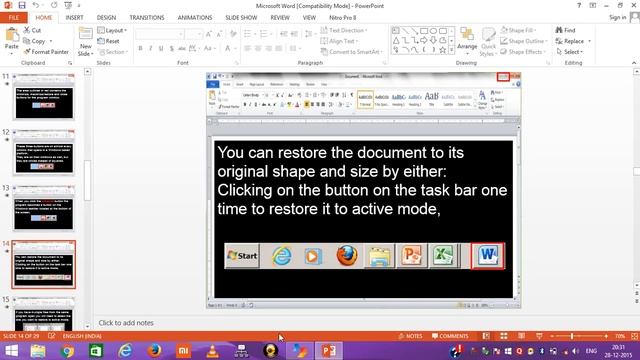Image resolution: width=640 pixels, height=360 pixels.
Task: Click the Click to add notes field
Action: pos(126,323)
